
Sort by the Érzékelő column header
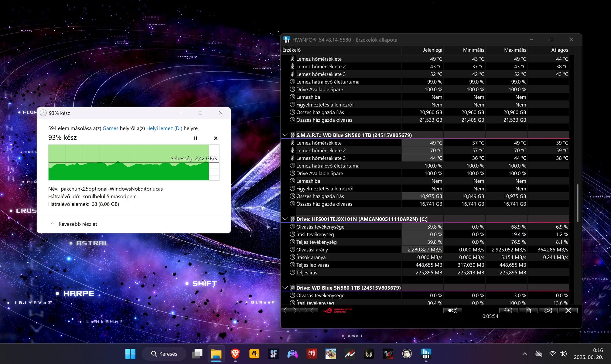(x=341, y=50)
